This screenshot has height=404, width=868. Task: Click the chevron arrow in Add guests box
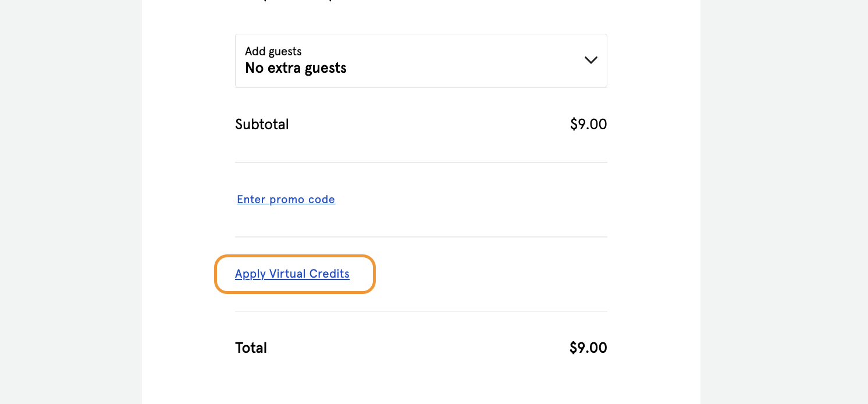click(590, 60)
